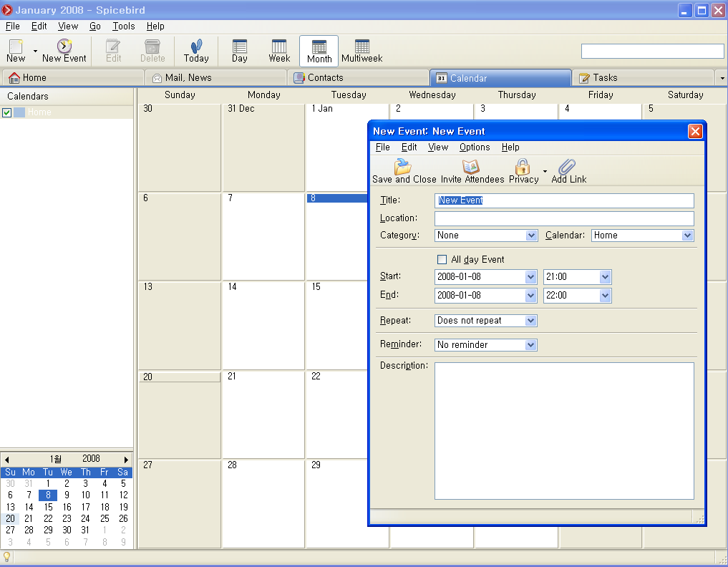Open the End date picker dropdown

(531, 296)
